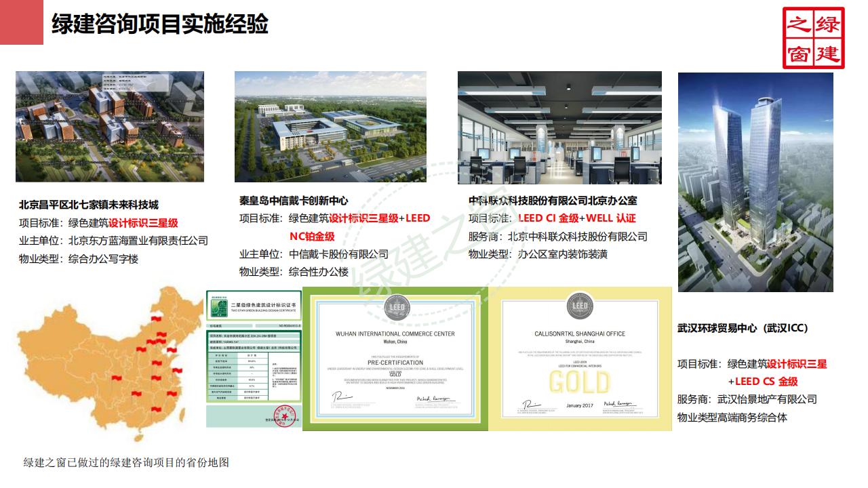Select red text +LEED CS 金级

pyautogui.click(x=763, y=382)
